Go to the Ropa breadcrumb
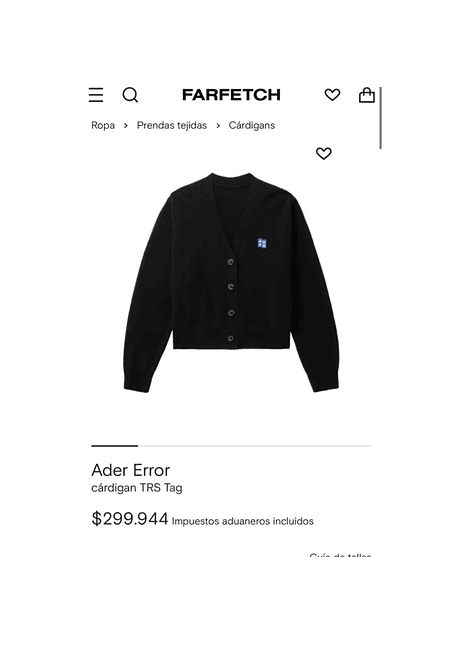Viewport: 470px width, 645px height. [103, 125]
